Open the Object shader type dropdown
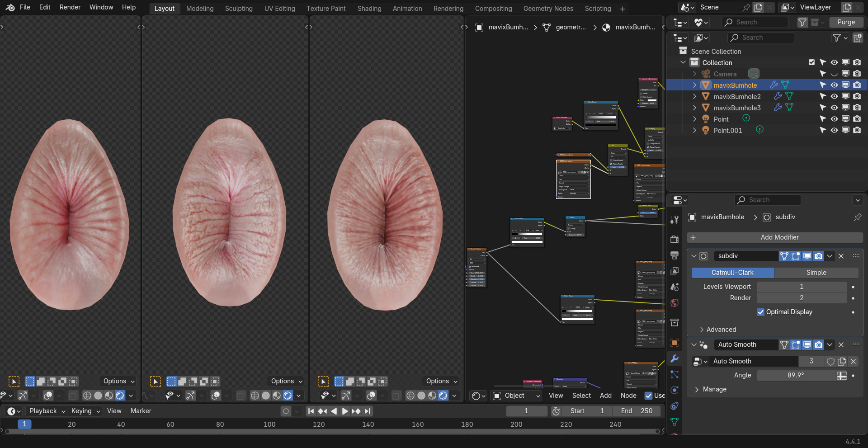 (x=516, y=396)
